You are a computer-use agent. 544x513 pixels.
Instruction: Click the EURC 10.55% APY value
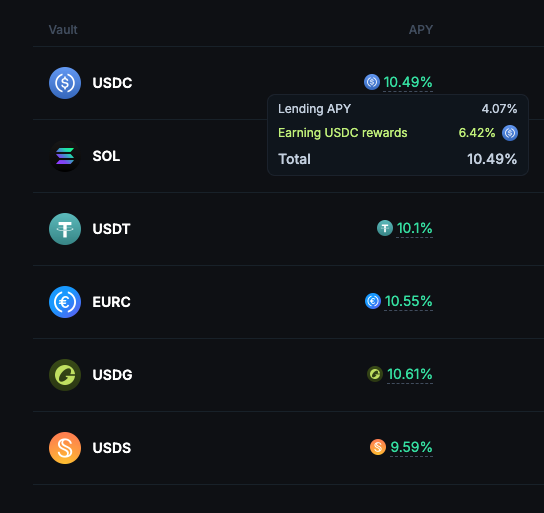409,301
